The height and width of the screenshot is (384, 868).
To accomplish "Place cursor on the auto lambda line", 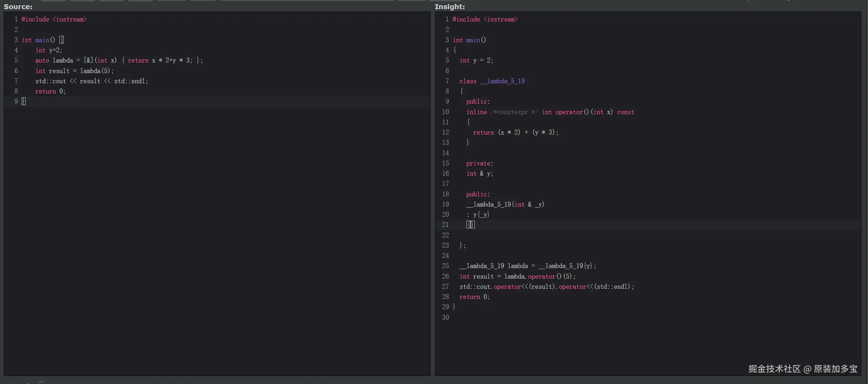I will coord(119,60).
